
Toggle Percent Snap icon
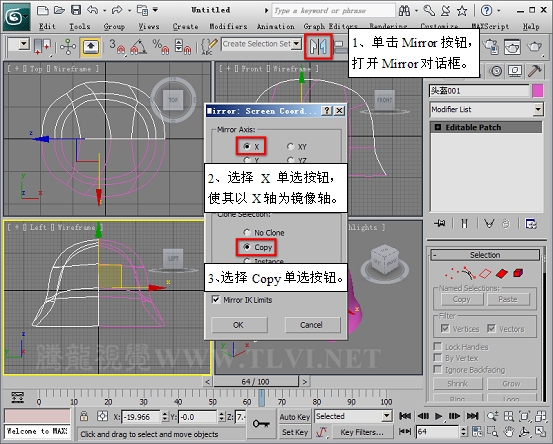(161, 47)
